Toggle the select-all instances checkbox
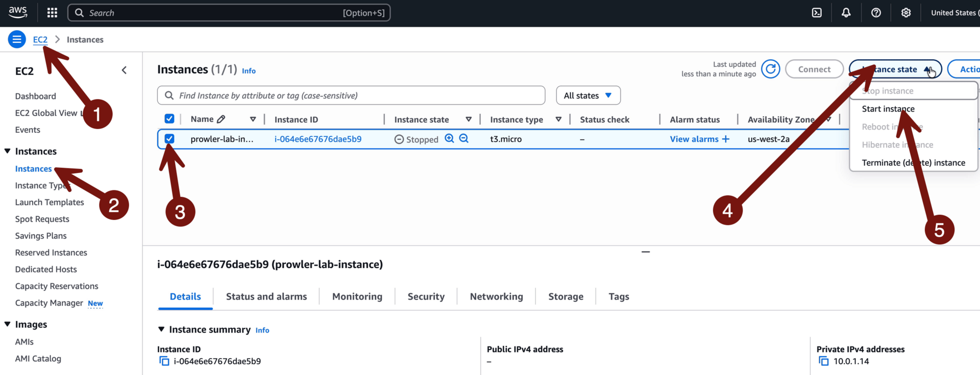The width and height of the screenshot is (980, 375). coord(169,119)
